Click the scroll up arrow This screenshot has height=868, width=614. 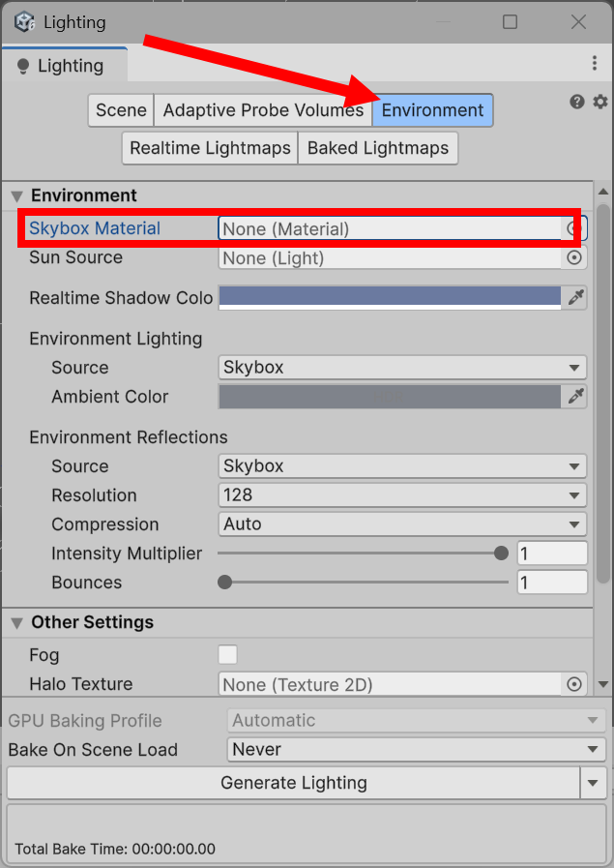[x=603, y=192]
